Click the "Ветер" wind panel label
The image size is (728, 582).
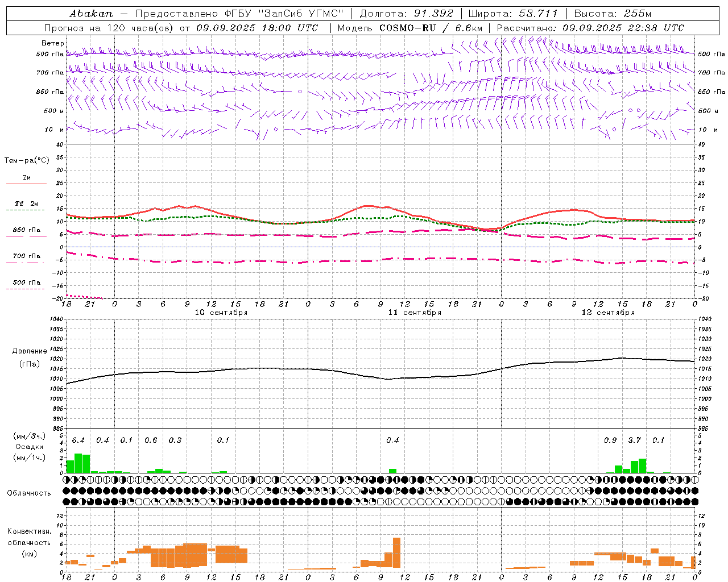point(52,43)
